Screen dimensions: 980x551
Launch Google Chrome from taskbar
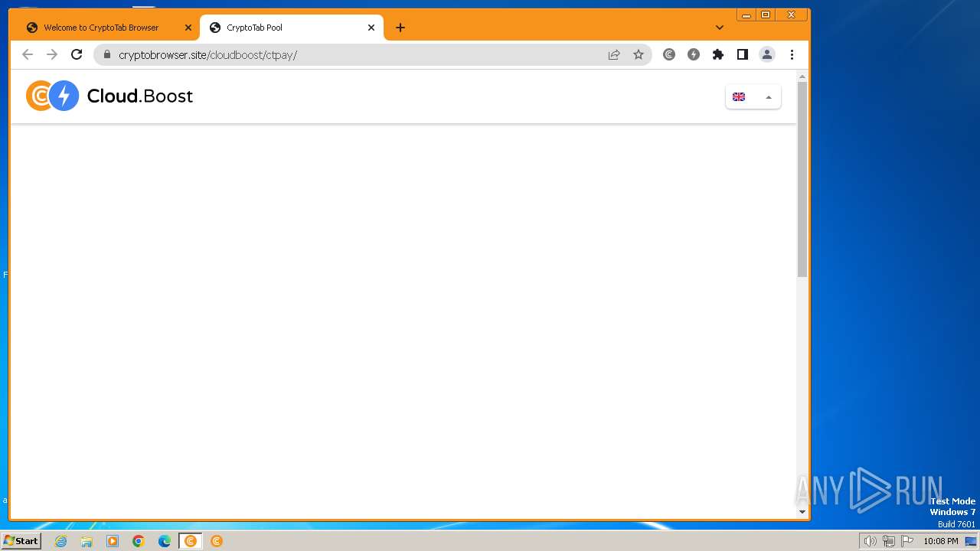point(139,541)
